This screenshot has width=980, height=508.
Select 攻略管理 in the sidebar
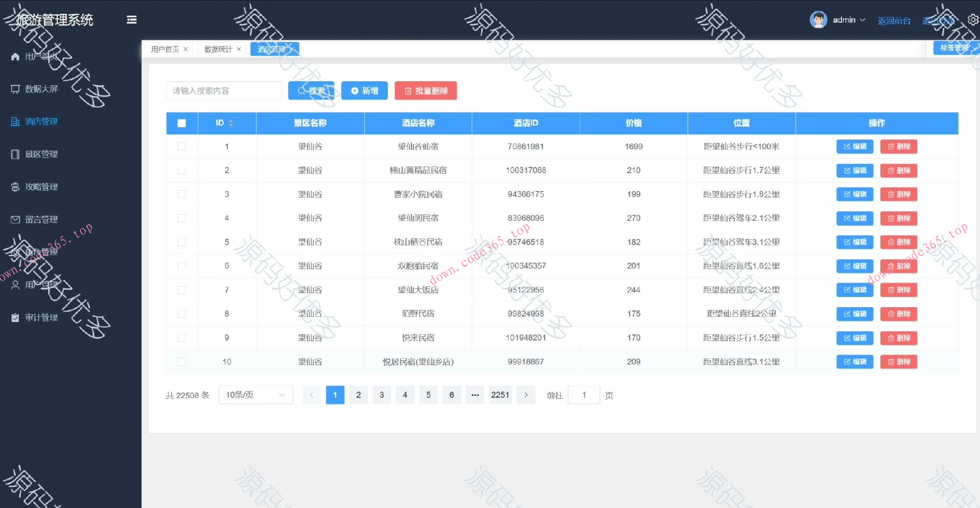pyautogui.click(x=41, y=187)
